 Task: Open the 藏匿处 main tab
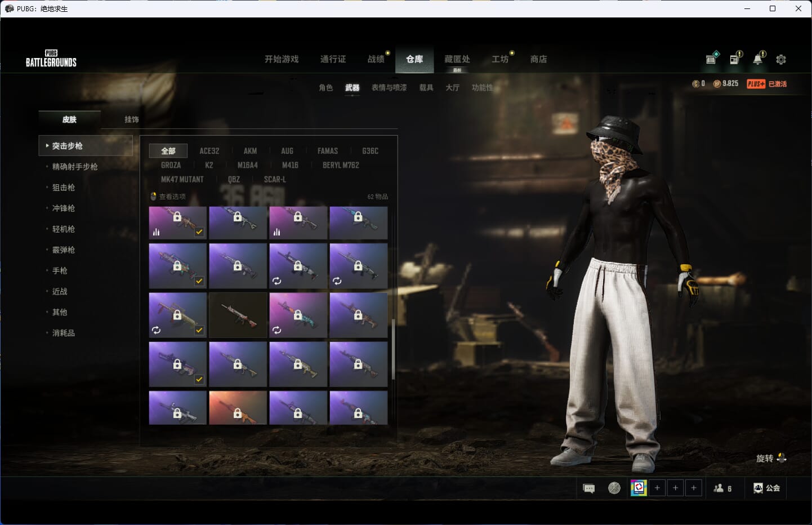click(457, 59)
